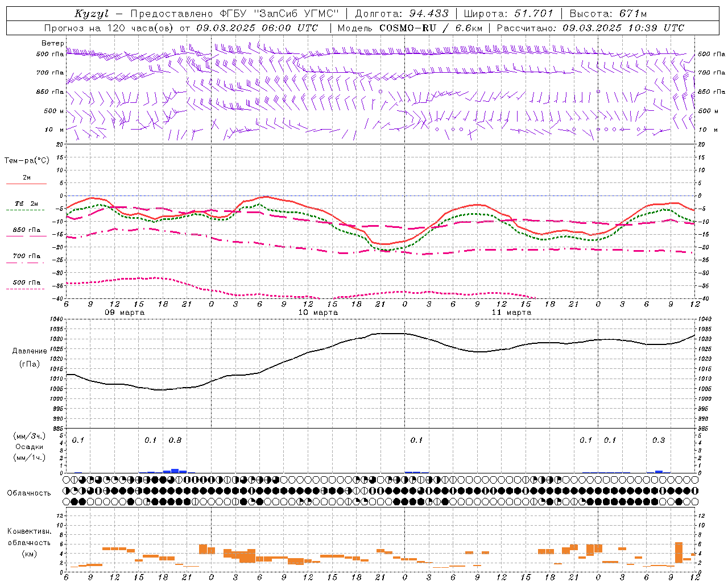The height and width of the screenshot is (582, 728).
Task: Click the Рассчитано: 09.03.2025 10:39 UTC text
Action: 590,28
